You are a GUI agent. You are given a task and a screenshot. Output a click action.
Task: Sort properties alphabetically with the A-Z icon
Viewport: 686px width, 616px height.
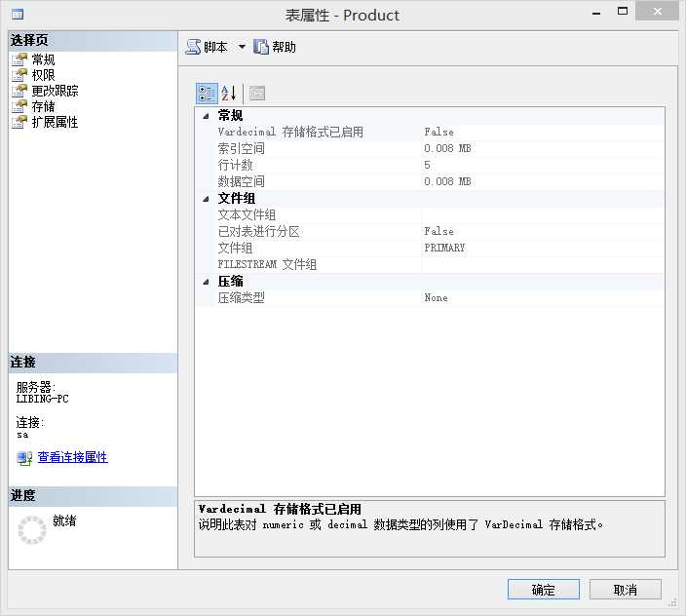coord(228,94)
